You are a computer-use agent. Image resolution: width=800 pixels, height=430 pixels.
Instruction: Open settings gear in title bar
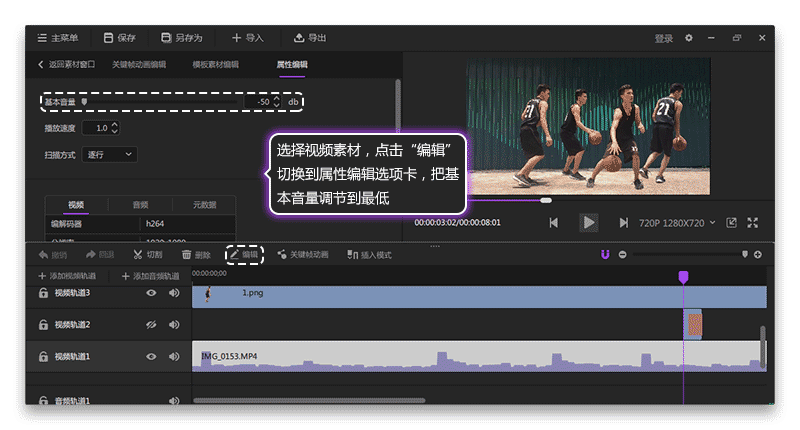tap(689, 38)
